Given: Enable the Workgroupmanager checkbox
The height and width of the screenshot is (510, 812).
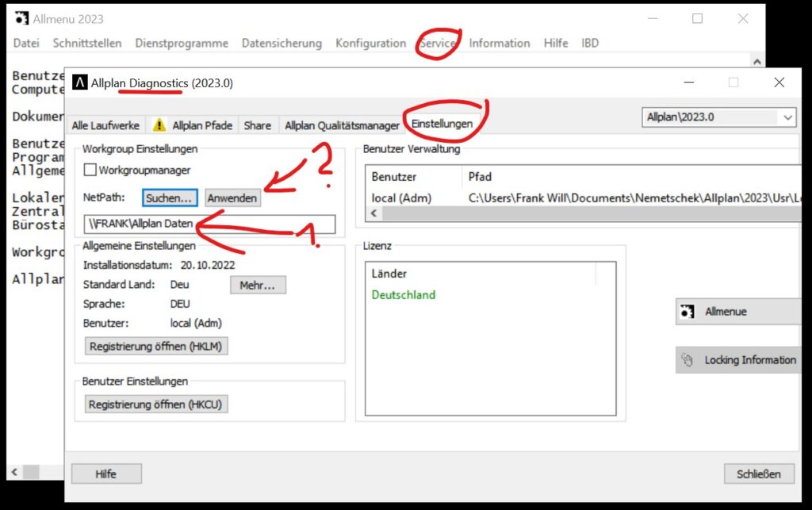Looking at the screenshot, I should [90, 171].
